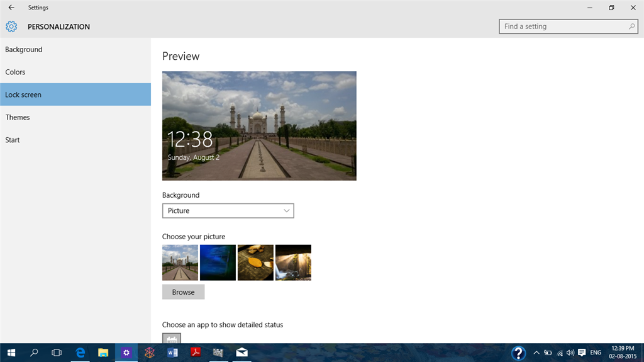
Task: Open the Colors settings section
Action: [x=75, y=72]
